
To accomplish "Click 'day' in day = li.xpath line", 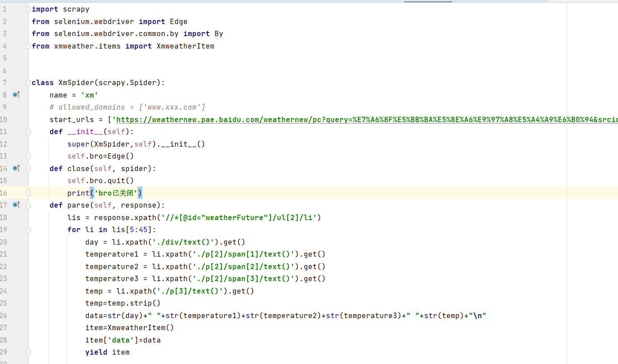I will tap(92, 242).
